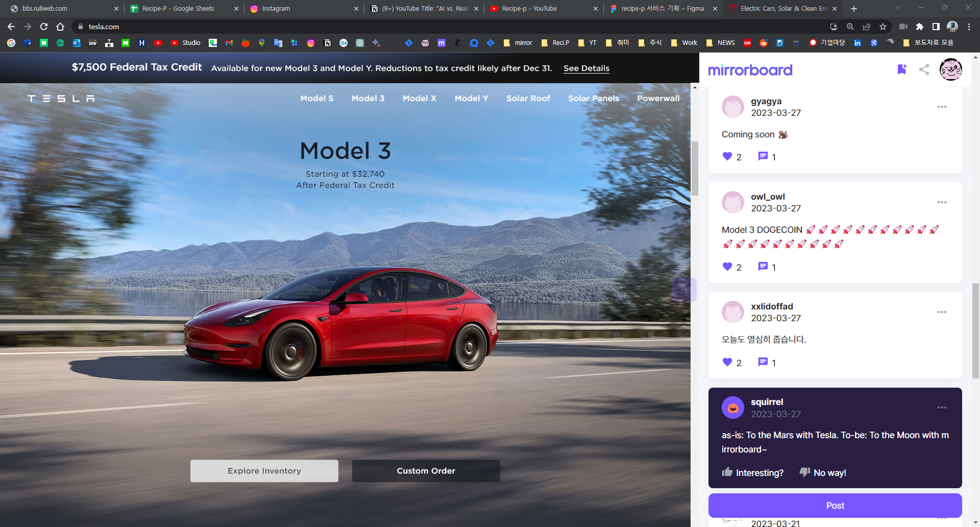Vote No way on squirrel's post

click(x=822, y=472)
